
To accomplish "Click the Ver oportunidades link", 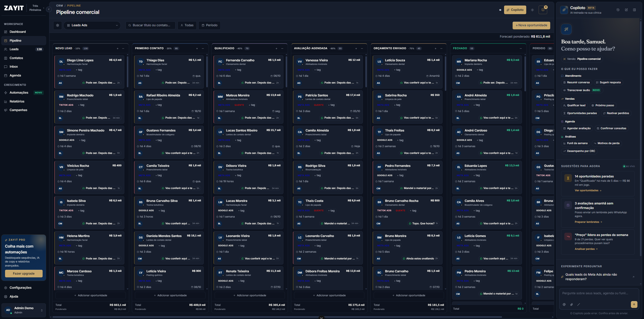I will tap(588, 191).
